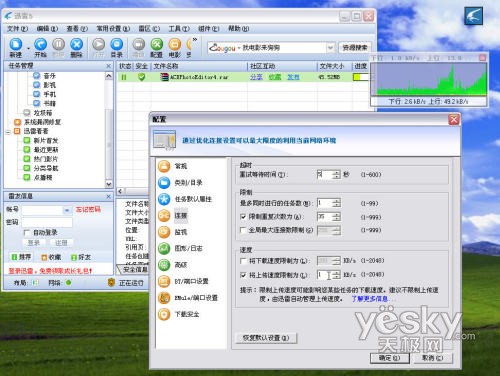Enable the 将下载速度限制为 checkbox
500x376 pixels.
243,261
